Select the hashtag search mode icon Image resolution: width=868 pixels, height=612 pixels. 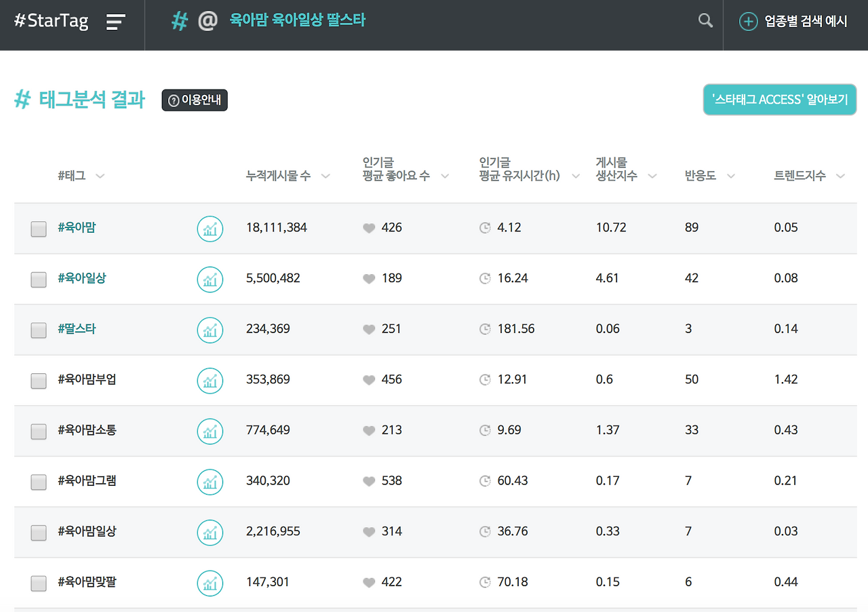[179, 21]
